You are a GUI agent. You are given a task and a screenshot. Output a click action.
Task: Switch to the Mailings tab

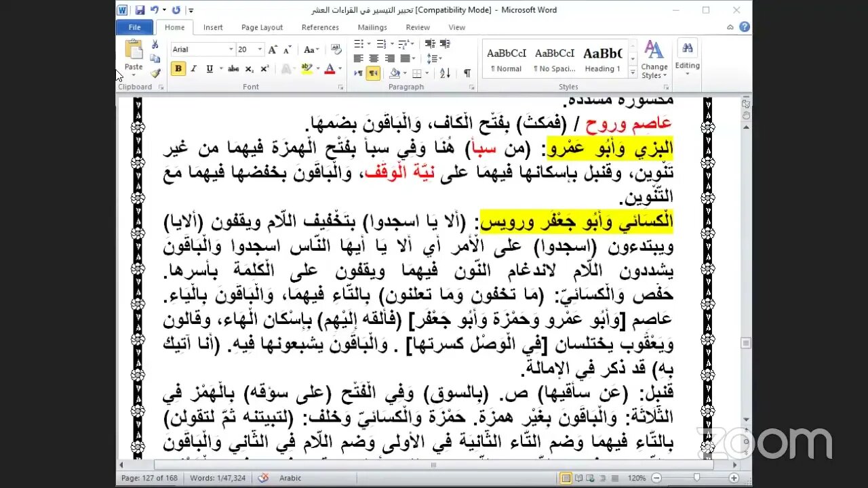(372, 27)
